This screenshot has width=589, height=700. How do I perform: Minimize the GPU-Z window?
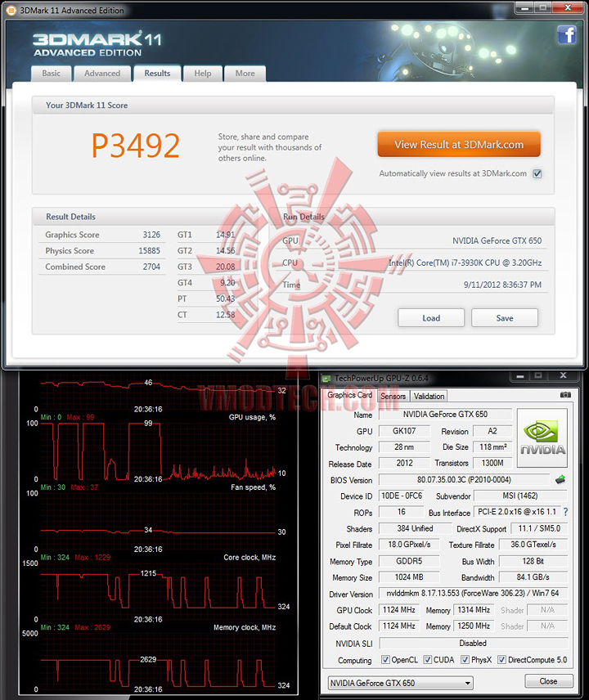pyautogui.click(x=519, y=376)
